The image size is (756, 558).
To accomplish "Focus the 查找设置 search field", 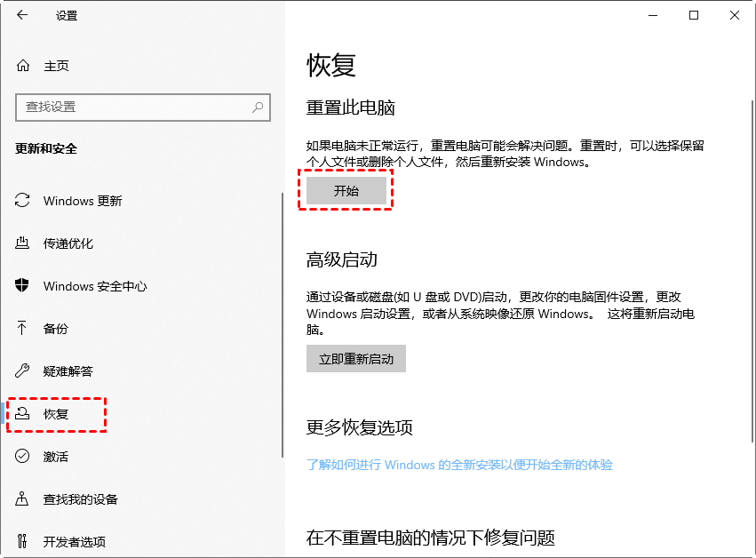I will click(x=143, y=107).
